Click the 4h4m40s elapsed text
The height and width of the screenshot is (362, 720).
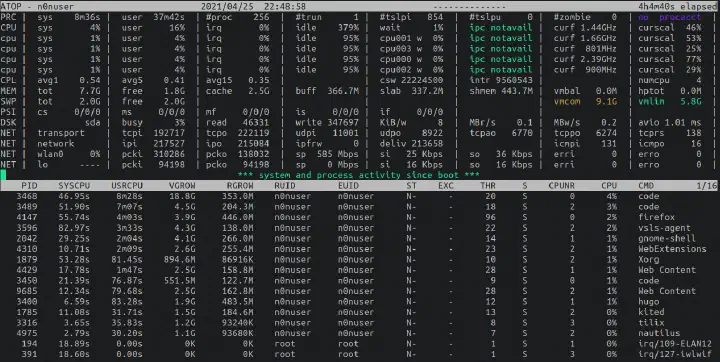coord(677,6)
